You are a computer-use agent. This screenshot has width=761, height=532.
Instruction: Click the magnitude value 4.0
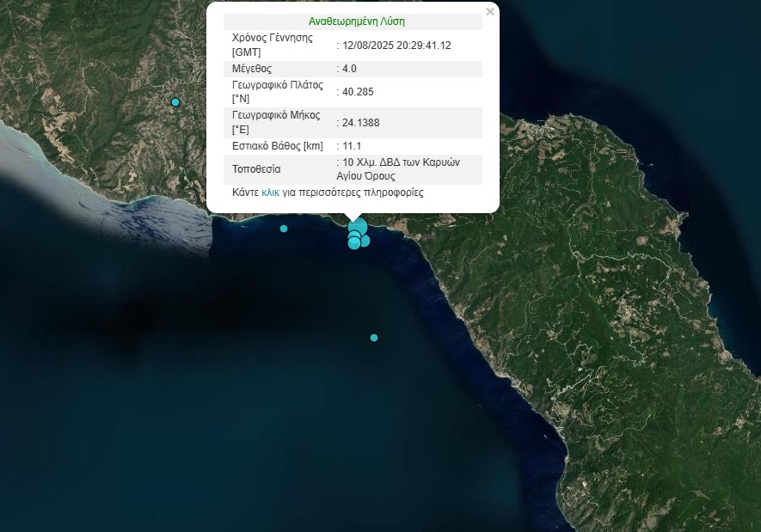pyautogui.click(x=349, y=69)
